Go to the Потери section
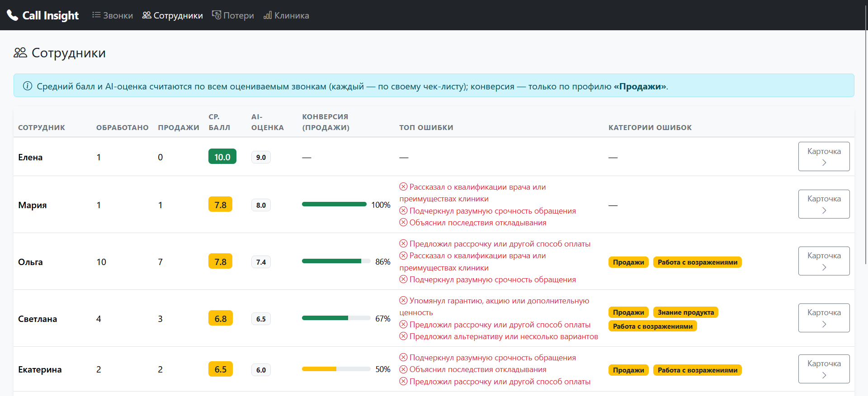Screen dimensions: 868x396 (233, 15)
